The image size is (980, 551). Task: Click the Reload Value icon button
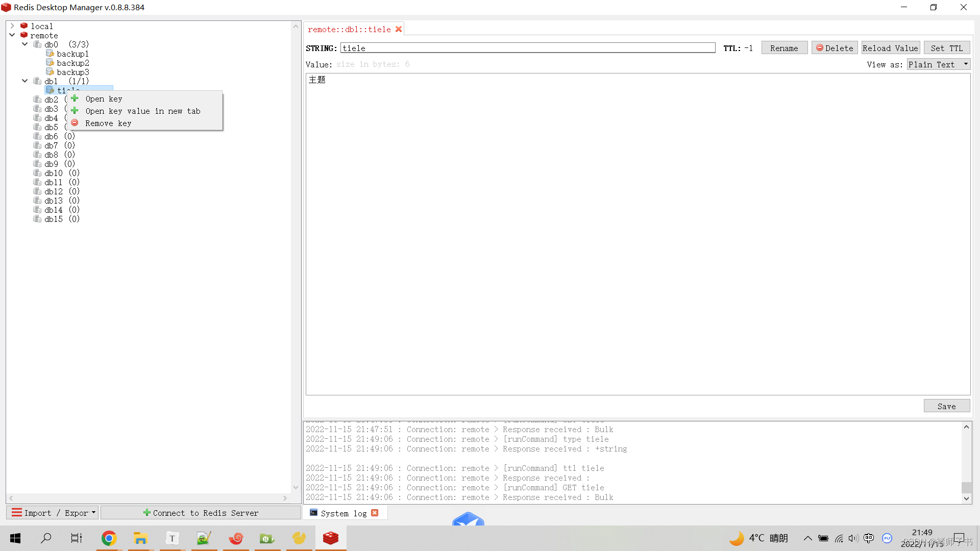[890, 48]
